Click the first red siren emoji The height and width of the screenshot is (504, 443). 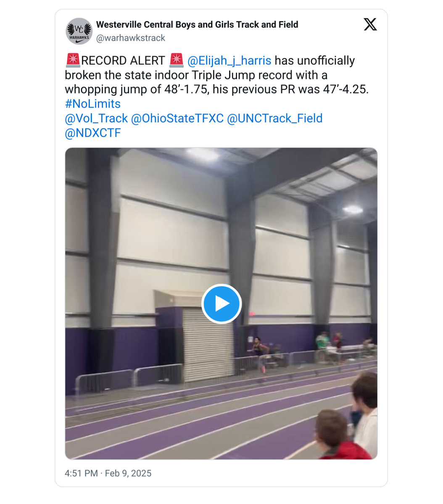[73, 60]
